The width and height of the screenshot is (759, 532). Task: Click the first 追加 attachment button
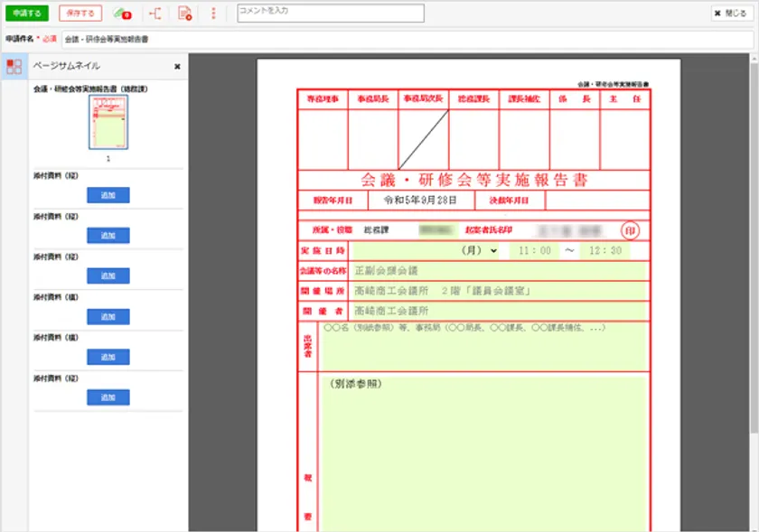108,195
